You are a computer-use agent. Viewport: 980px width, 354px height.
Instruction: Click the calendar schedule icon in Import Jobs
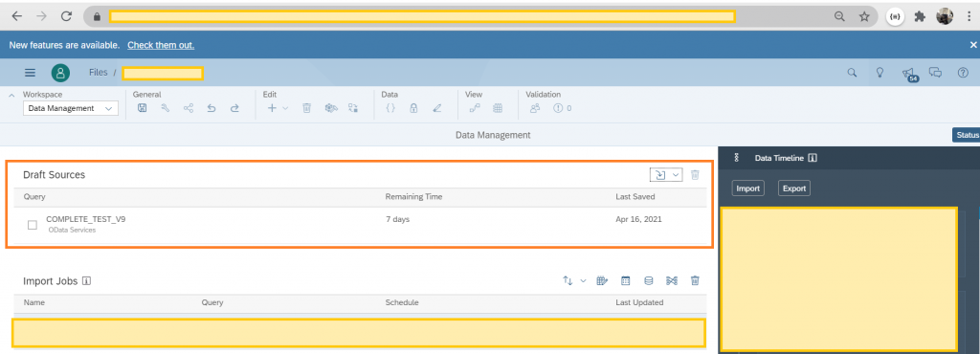(626, 281)
